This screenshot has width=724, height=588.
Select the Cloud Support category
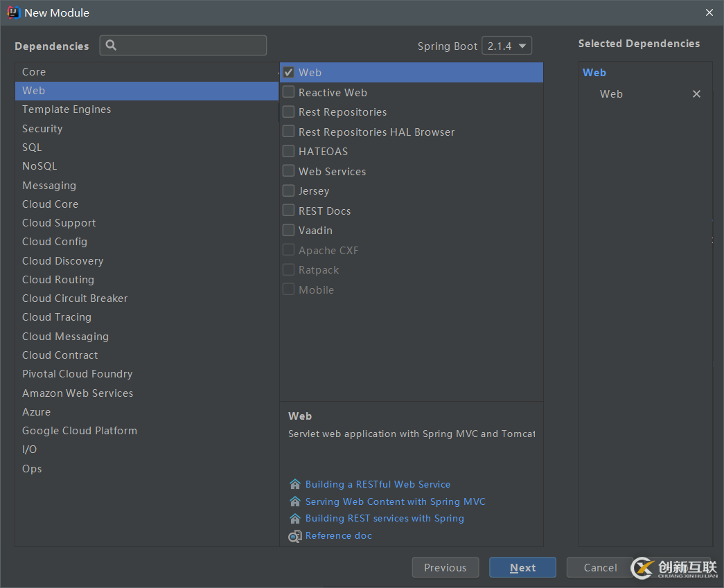[147, 223]
